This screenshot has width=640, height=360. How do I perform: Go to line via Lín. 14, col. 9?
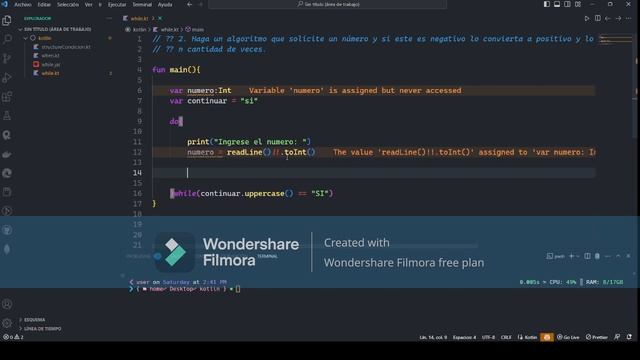tap(433, 337)
